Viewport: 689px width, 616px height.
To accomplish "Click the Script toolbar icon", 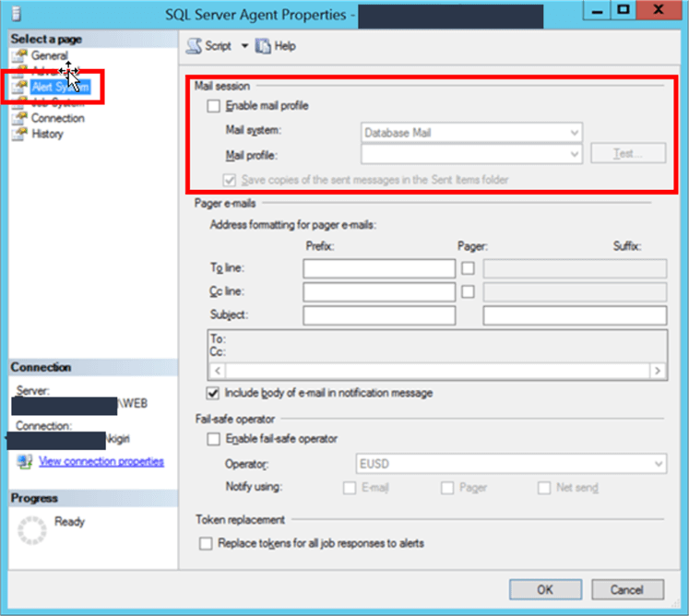I will pyautogui.click(x=194, y=46).
